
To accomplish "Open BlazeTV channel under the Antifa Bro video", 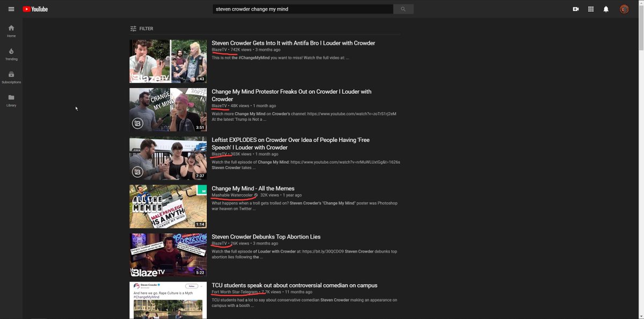I will click(x=219, y=49).
